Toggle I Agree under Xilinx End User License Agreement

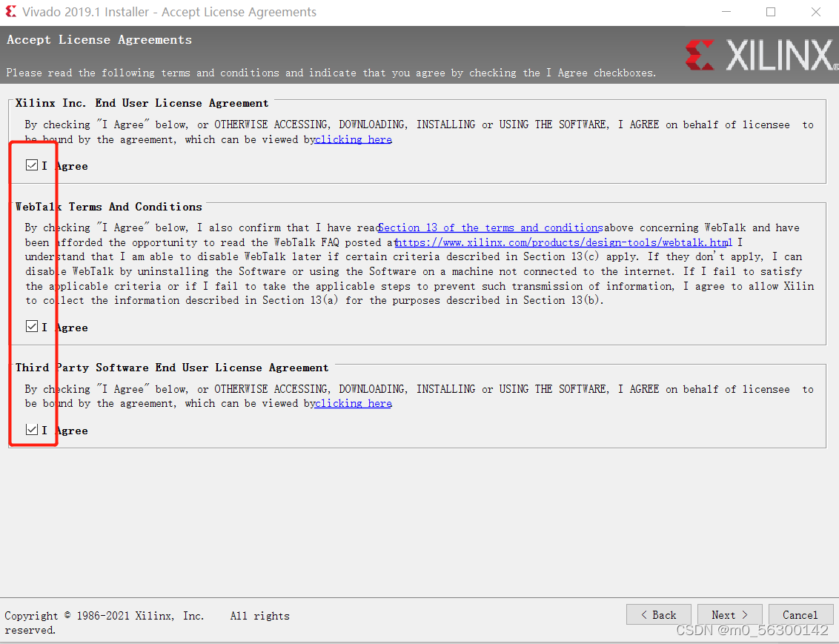(x=32, y=165)
